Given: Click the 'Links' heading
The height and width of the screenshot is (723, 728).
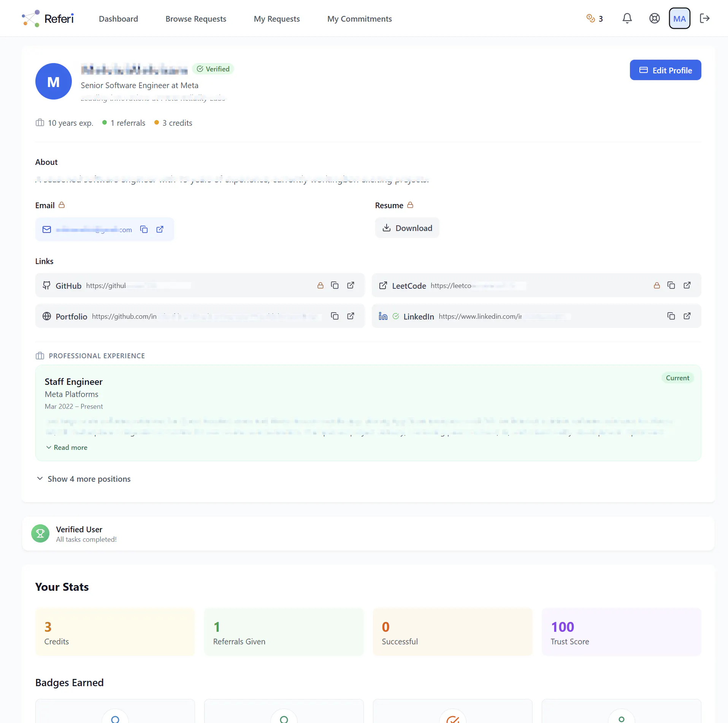Looking at the screenshot, I should coord(44,261).
